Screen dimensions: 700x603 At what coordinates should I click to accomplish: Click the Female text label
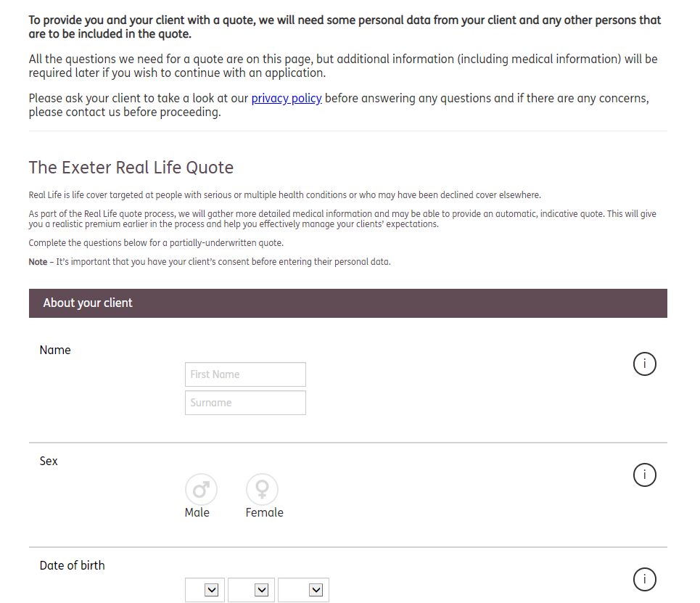264,512
